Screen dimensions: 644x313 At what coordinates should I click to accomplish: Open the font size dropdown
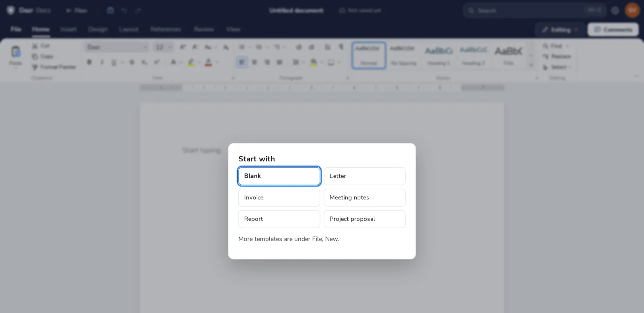pyautogui.click(x=163, y=47)
